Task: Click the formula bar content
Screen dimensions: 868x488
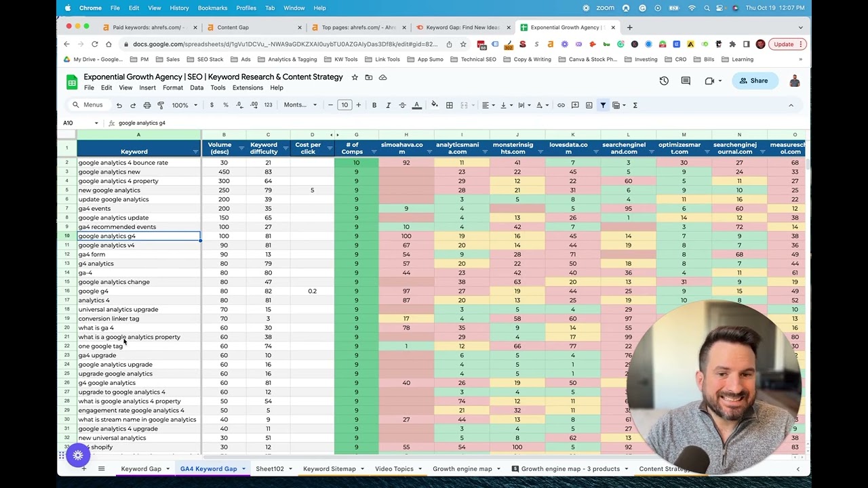Action: point(142,123)
